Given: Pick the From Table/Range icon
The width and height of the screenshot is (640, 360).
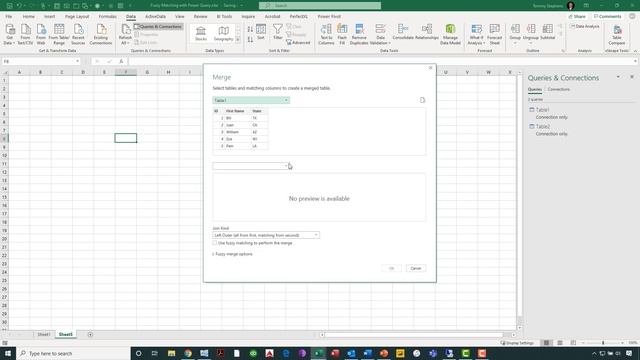Looking at the screenshot, I should (59, 34).
